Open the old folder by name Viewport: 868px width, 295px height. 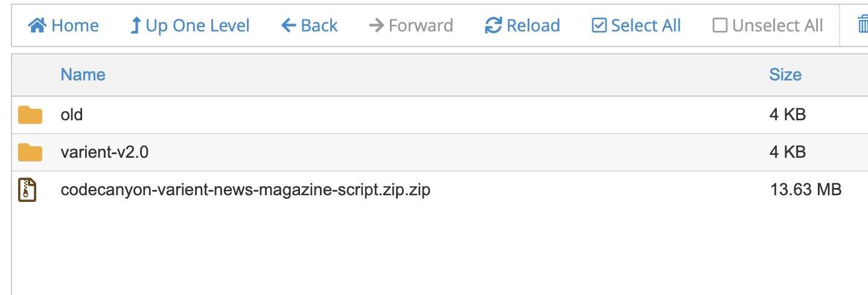(72, 114)
